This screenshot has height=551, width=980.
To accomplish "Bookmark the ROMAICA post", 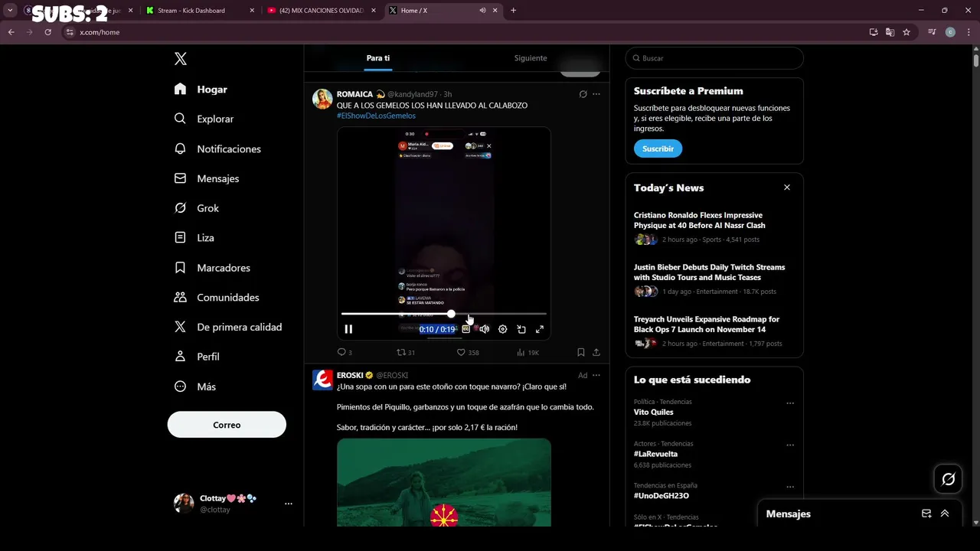I will 580,352.
